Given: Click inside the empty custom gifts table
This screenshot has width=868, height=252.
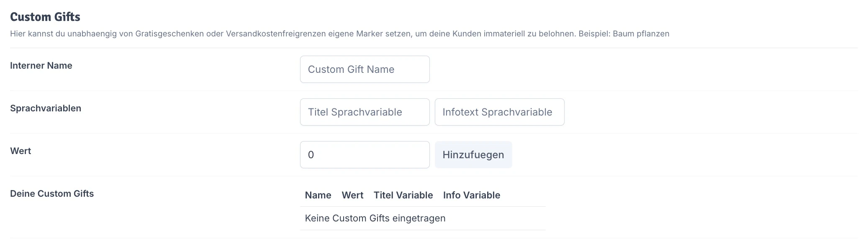Looking at the screenshot, I should coord(423,218).
